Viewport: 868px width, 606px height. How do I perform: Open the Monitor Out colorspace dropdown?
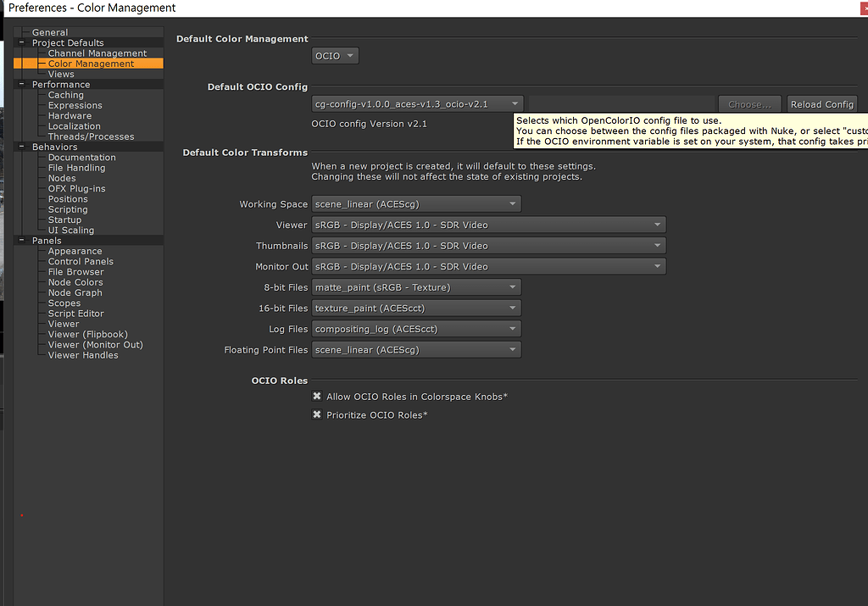(x=488, y=266)
